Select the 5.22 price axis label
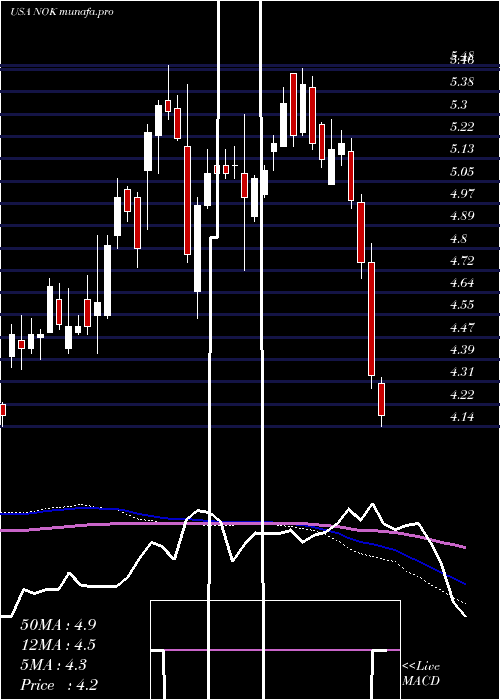The image size is (500, 700). click(462, 127)
